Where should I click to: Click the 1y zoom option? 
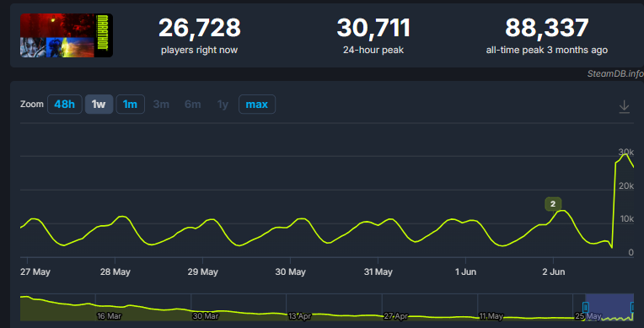tap(223, 105)
